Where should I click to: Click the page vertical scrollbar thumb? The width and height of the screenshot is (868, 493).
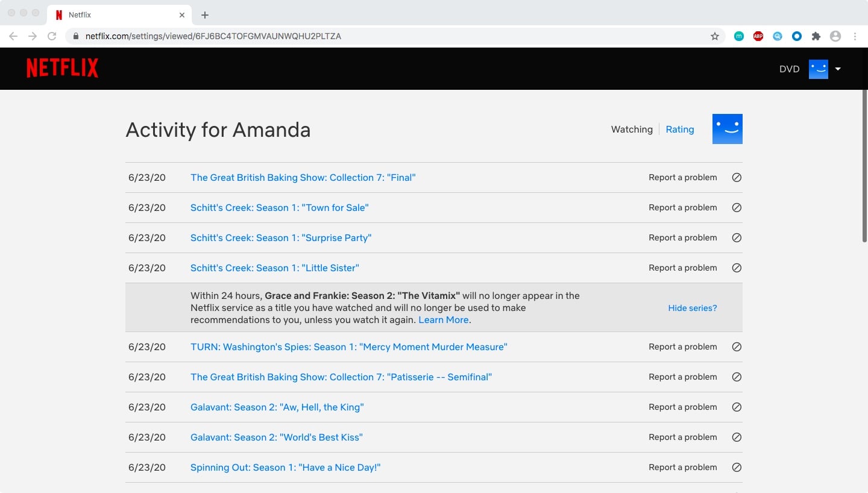(x=865, y=166)
